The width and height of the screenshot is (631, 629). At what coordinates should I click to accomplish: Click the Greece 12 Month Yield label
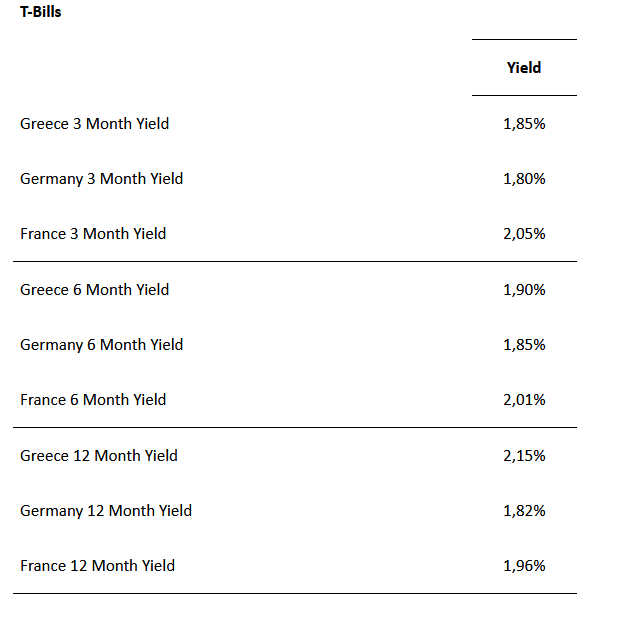(99, 456)
